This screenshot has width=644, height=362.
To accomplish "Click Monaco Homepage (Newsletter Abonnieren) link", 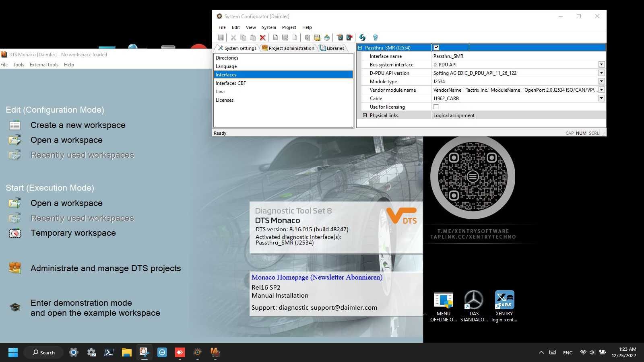I will [x=317, y=277].
